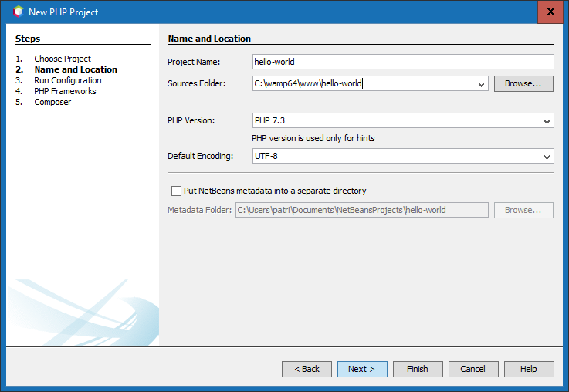This screenshot has height=392, width=569.
Task: Close the New PHP Project dialog
Action: (550, 12)
